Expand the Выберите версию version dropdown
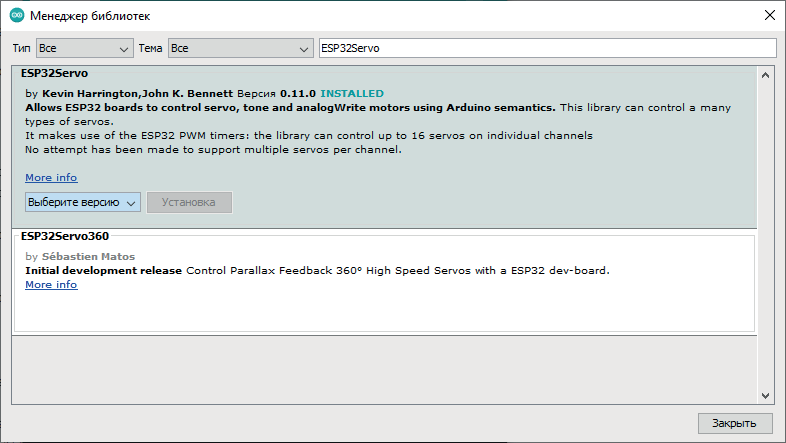Image resolution: width=786 pixels, height=443 pixels. click(83, 202)
